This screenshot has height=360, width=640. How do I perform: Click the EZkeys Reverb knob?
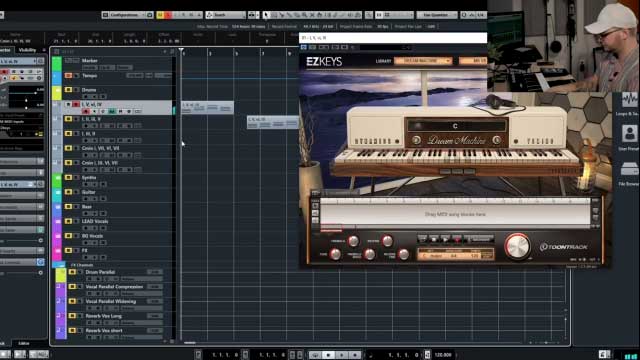tap(387, 241)
